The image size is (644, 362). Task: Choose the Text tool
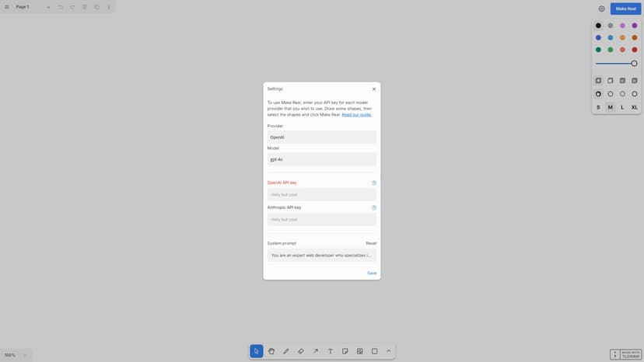point(331,351)
